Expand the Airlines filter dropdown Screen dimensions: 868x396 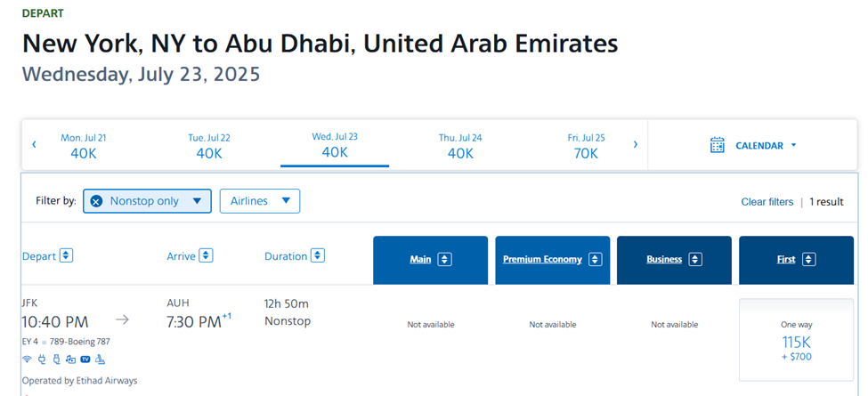[259, 201]
